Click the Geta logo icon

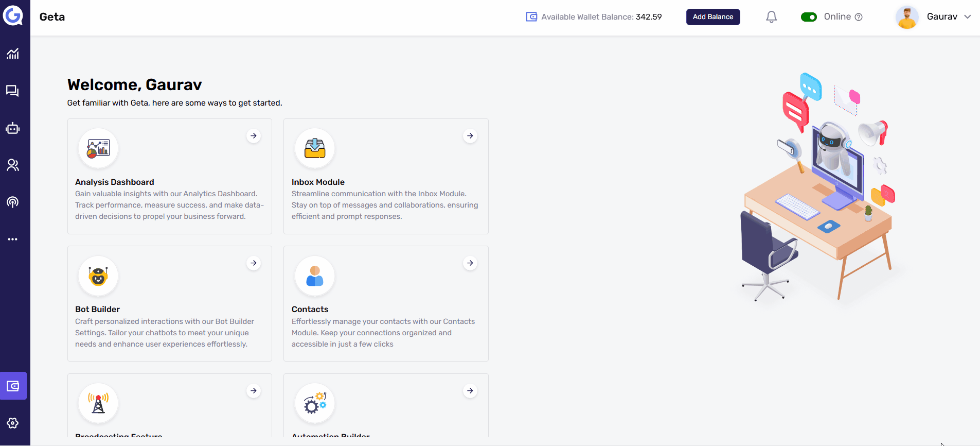[x=13, y=15]
